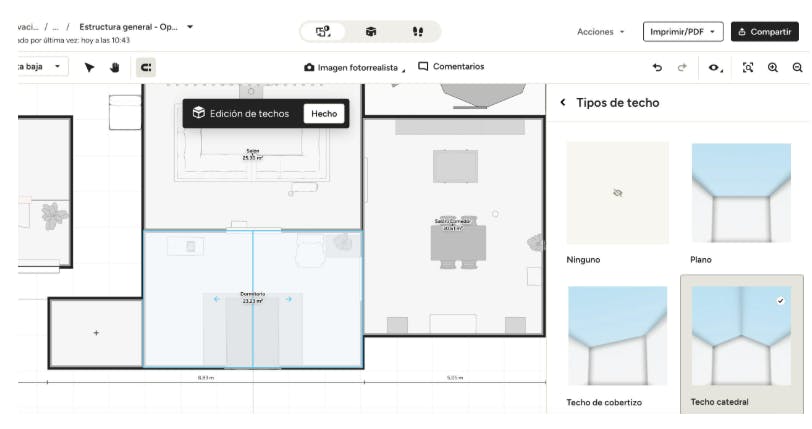
Task: Undo the last action
Action: click(x=657, y=67)
